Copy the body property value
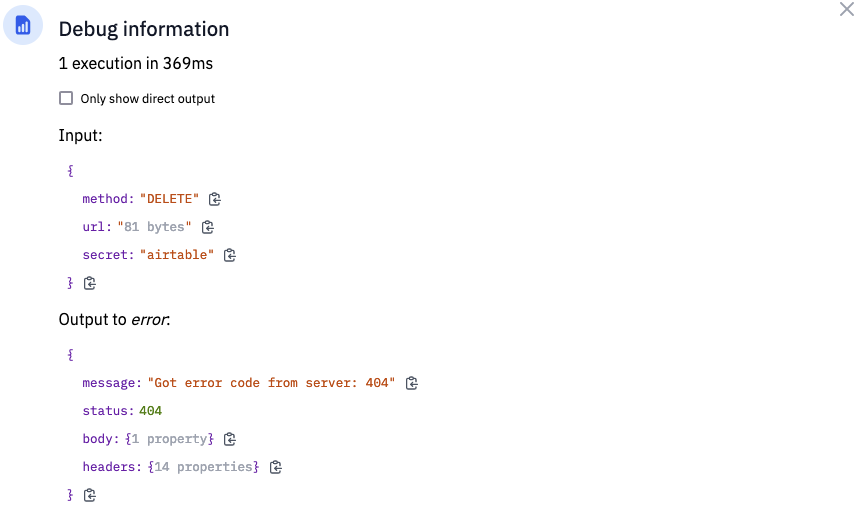The height and width of the screenshot is (507, 855). click(230, 439)
